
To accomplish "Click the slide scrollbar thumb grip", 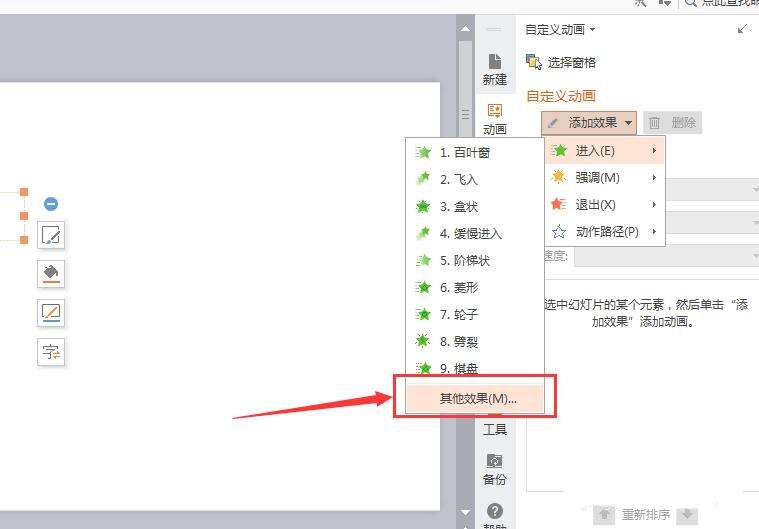I will [x=465, y=114].
